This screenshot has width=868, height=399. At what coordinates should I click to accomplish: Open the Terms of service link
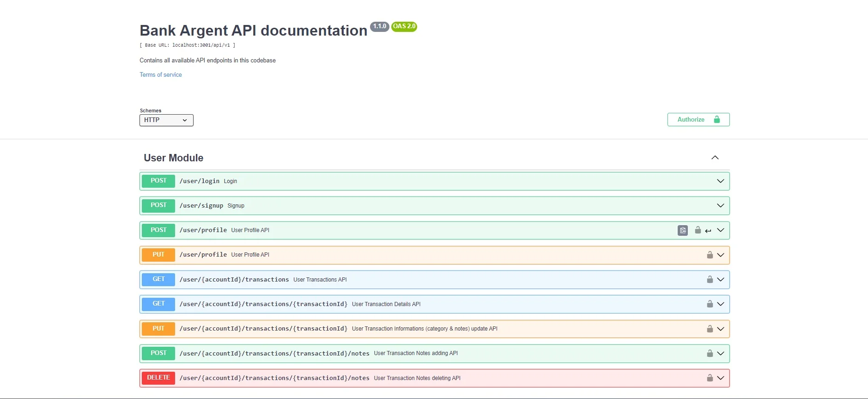coord(161,74)
